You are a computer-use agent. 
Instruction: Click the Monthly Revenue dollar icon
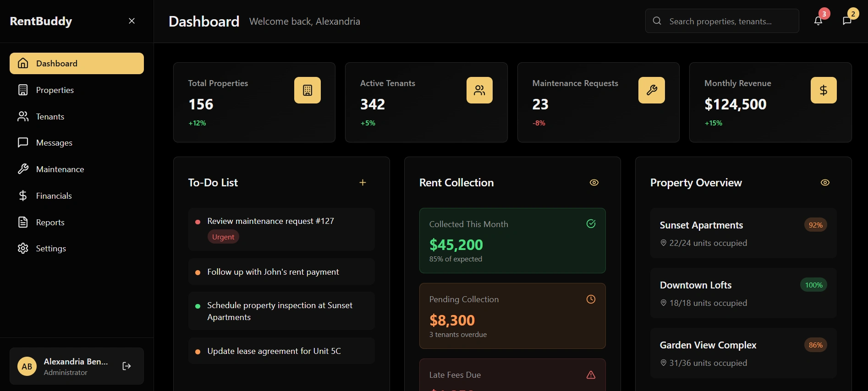click(824, 90)
